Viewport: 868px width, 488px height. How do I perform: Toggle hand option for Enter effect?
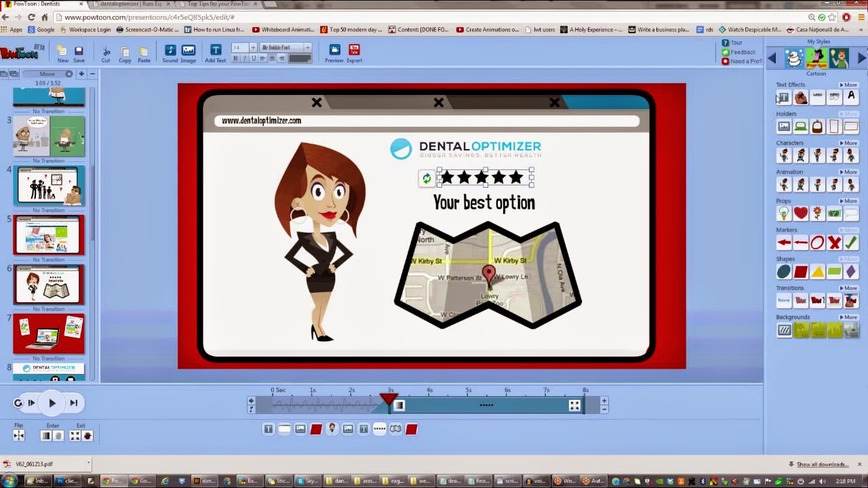click(58, 436)
